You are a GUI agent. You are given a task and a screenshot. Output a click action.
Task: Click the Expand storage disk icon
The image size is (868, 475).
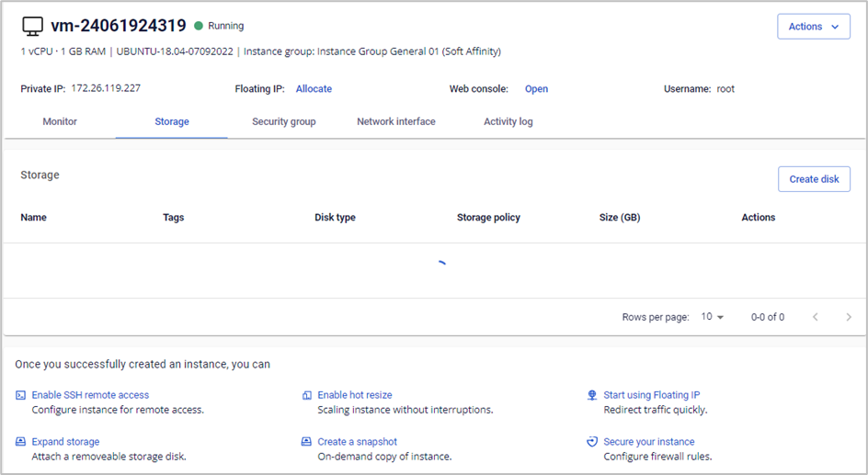tap(20, 442)
